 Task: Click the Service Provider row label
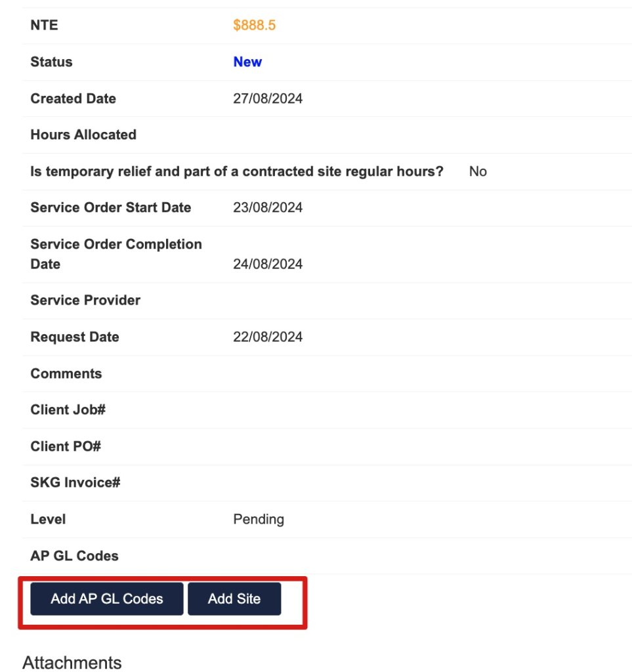coord(85,301)
